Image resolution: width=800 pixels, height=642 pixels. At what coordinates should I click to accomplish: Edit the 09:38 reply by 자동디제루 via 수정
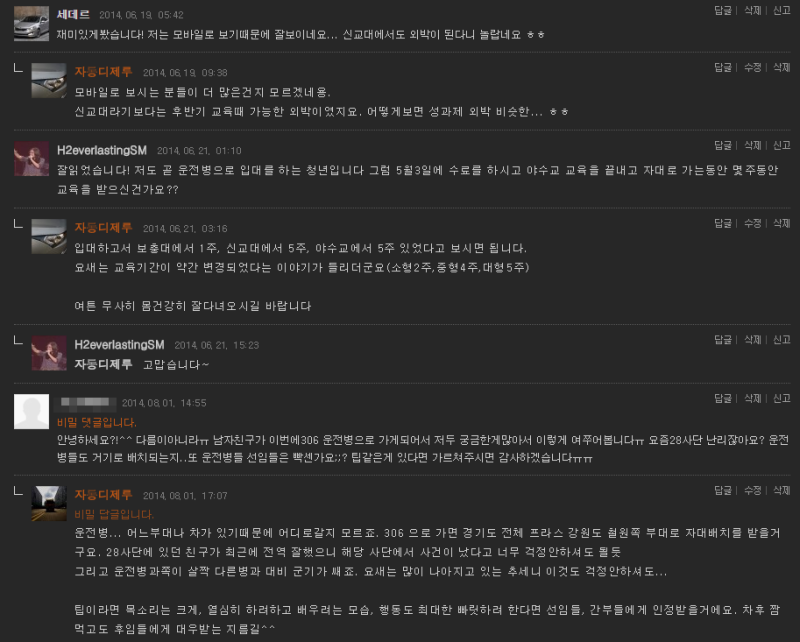[x=752, y=67]
